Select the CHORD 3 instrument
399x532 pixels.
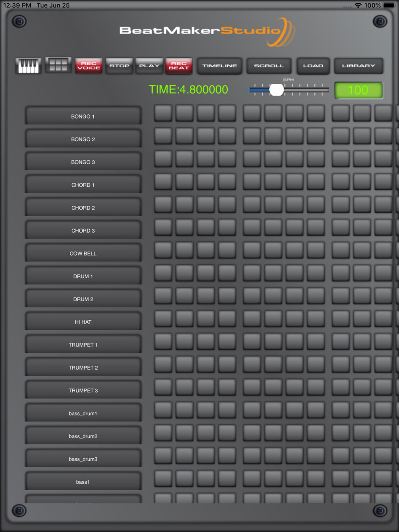pos(83,230)
